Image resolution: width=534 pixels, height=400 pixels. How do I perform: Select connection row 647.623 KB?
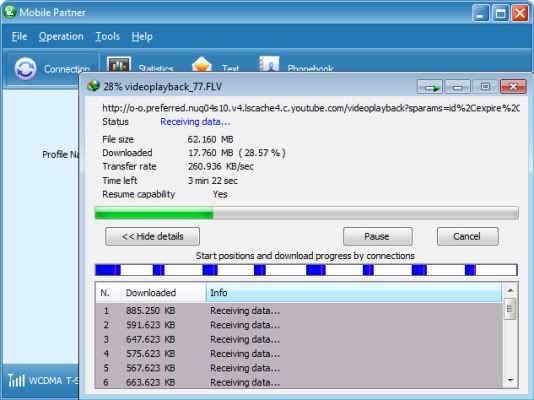[299, 339]
